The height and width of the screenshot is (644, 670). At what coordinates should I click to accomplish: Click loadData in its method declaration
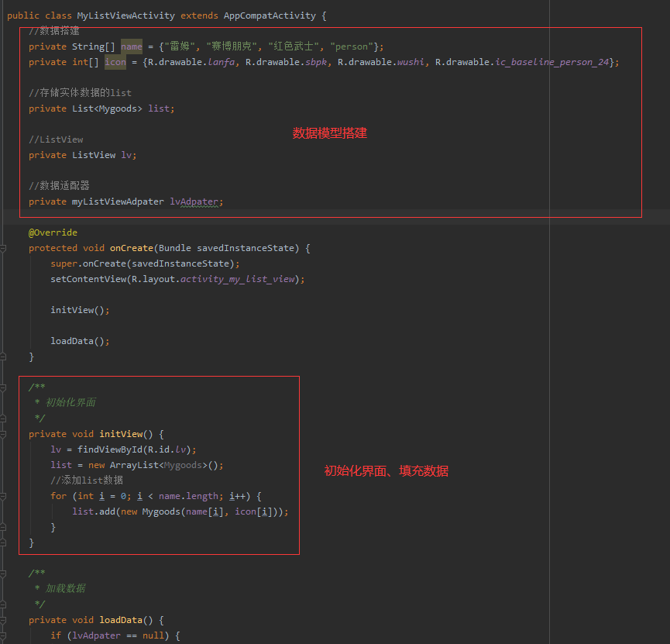pos(121,620)
